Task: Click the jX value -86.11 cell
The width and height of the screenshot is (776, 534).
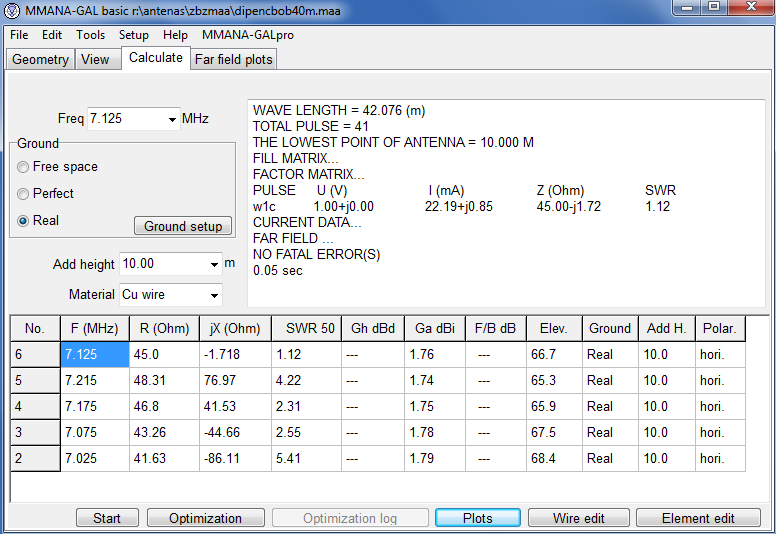Action: click(x=235, y=458)
